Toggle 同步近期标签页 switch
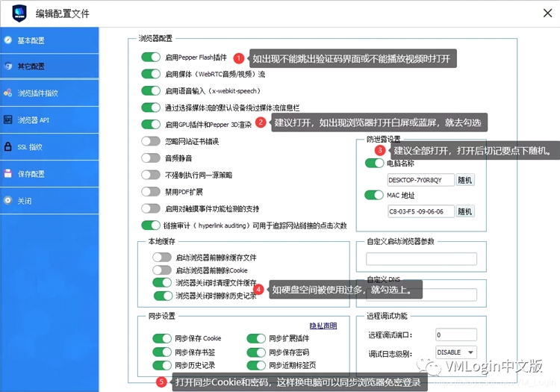 (x=256, y=365)
